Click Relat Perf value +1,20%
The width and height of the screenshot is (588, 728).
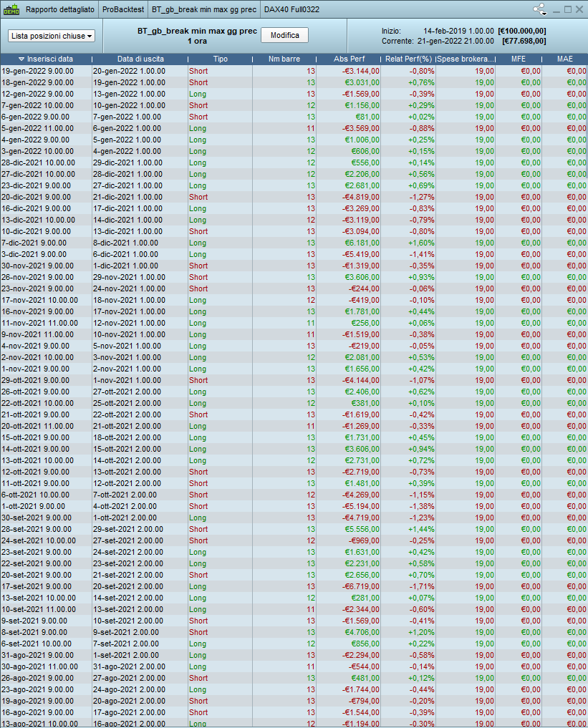[x=421, y=632]
